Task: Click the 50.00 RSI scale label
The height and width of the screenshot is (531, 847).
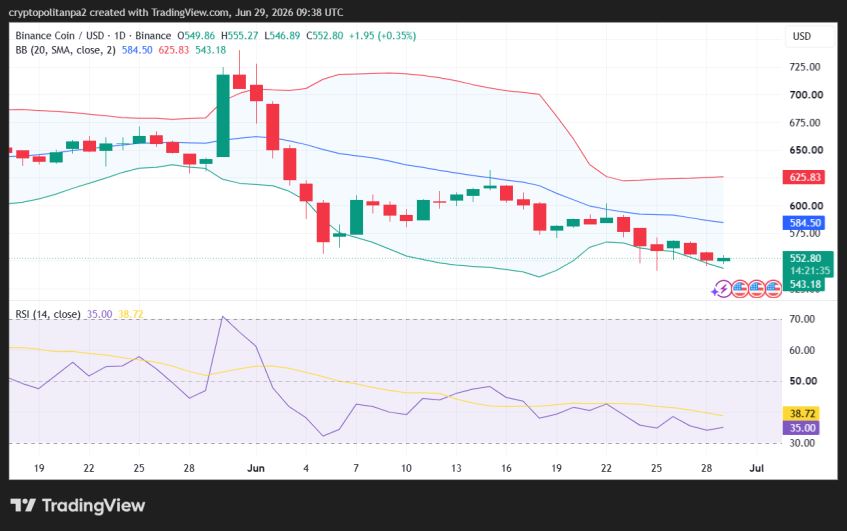Action: pyautogui.click(x=803, y=381)
